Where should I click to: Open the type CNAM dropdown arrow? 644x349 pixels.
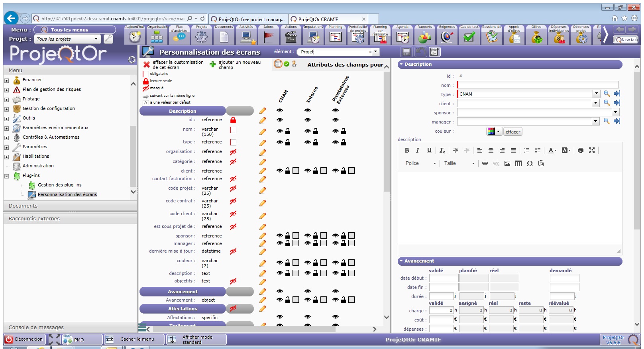(x=596, y=94)
